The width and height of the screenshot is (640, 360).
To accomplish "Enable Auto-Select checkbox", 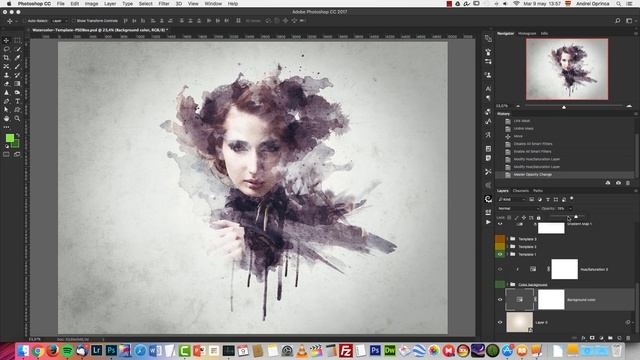I will click(x=24, y=21).
